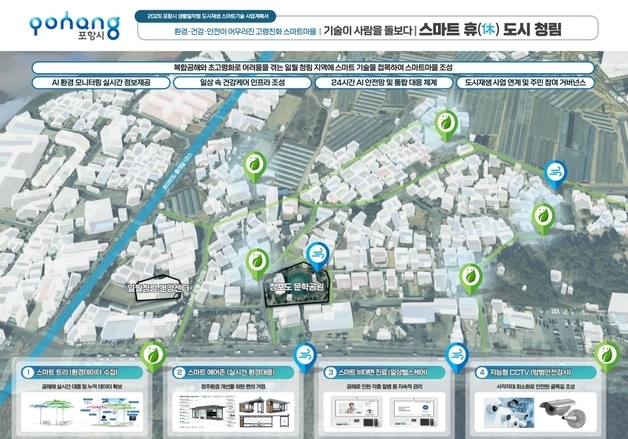Click number badge 3 on the 스마트 비대면 진료 card
628x439 pixels.
pos(330,373)
